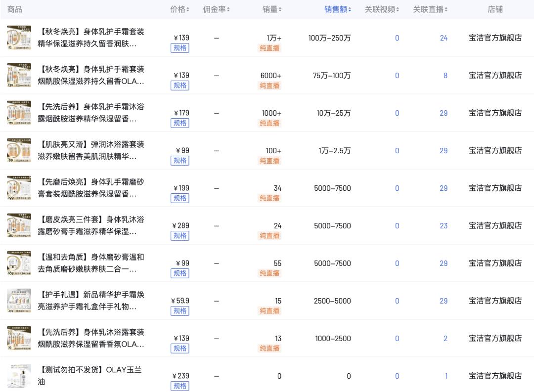Screen dimensions: 534x392
Task: Open the 关联直播 link 2 on the 先洗后养 sunset row
Action: pyautogui.click(x=445, y=339)
